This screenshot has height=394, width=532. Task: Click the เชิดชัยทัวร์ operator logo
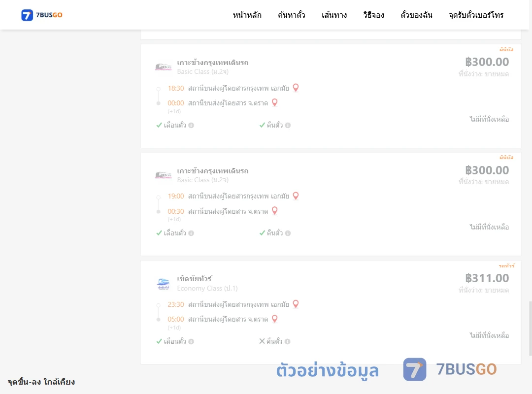click(163, 284)
